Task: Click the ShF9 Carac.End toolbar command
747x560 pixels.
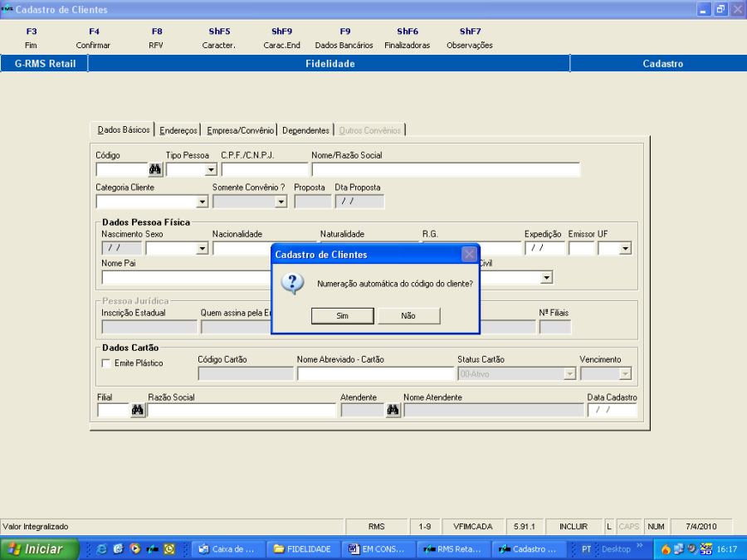Action: point(281,38)
